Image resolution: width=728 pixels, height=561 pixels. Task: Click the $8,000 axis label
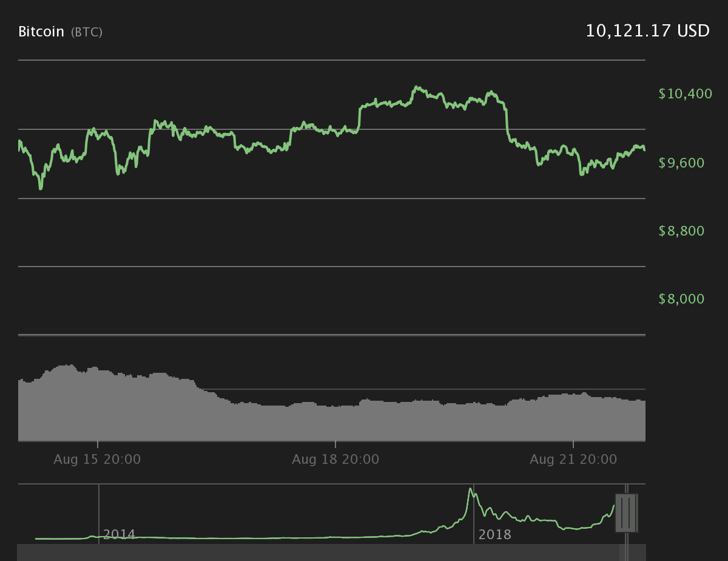click(x=682, y=299)
